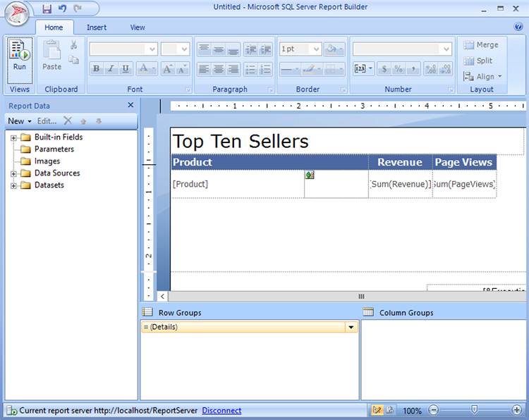
Task: Open the font family dropdown
Action: 152,49
